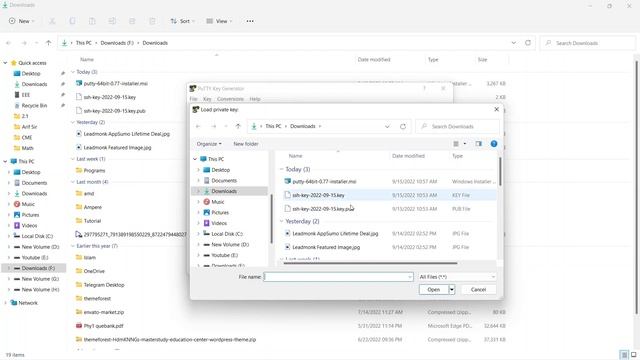
Task: Open the All Files (*.*) type dropdown
Action: (x=457, y=277)
